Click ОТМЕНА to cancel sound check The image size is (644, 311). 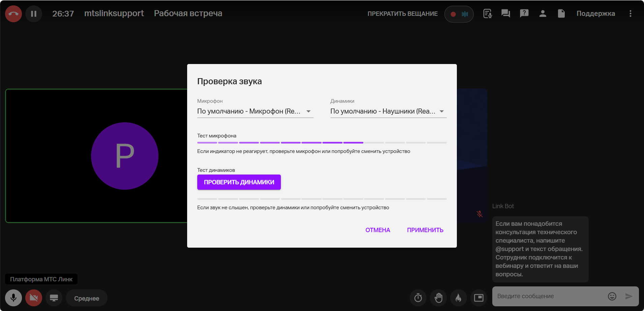click(378, 230)
